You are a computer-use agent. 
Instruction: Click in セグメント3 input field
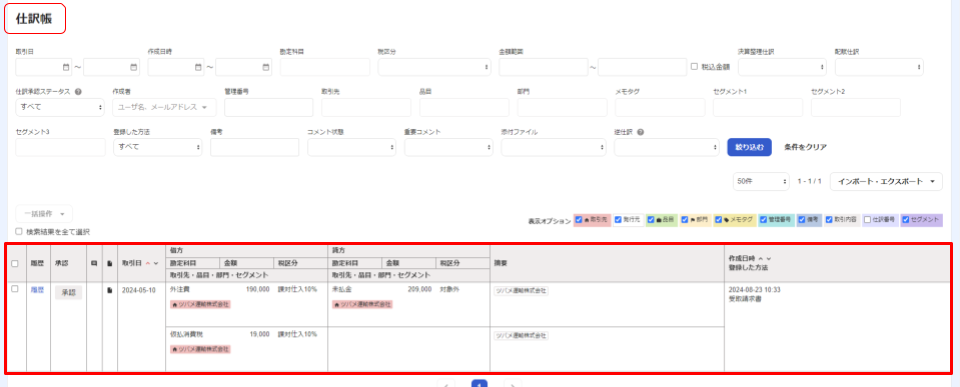tap(60, 147)
